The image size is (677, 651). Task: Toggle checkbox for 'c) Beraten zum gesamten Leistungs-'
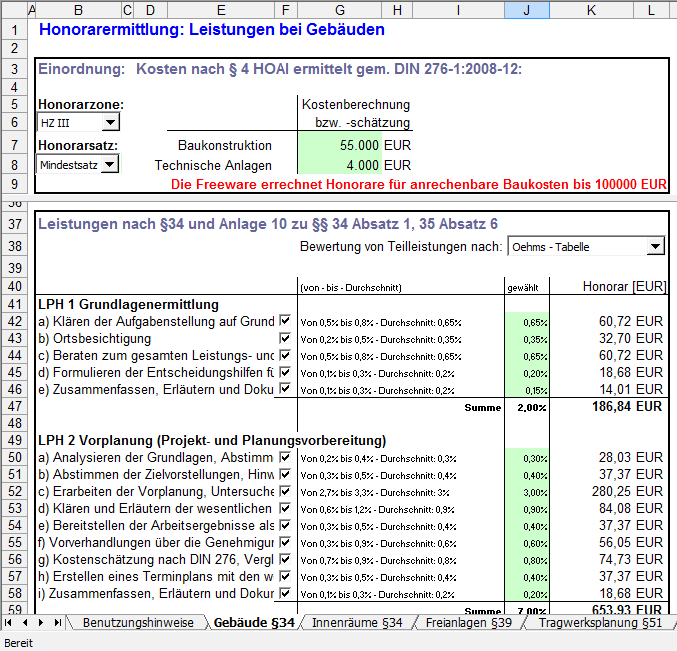(x=285, y=355)
